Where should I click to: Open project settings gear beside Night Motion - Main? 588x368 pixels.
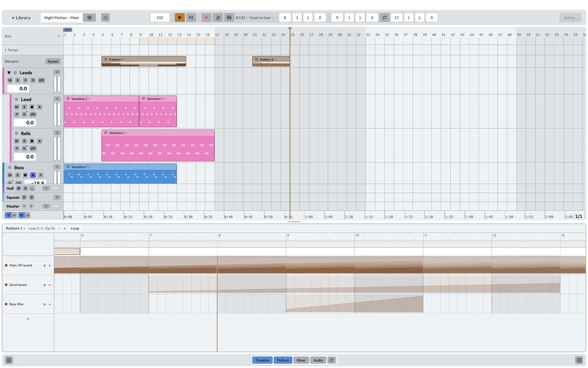pyautogui.click(x=89, y=18)
